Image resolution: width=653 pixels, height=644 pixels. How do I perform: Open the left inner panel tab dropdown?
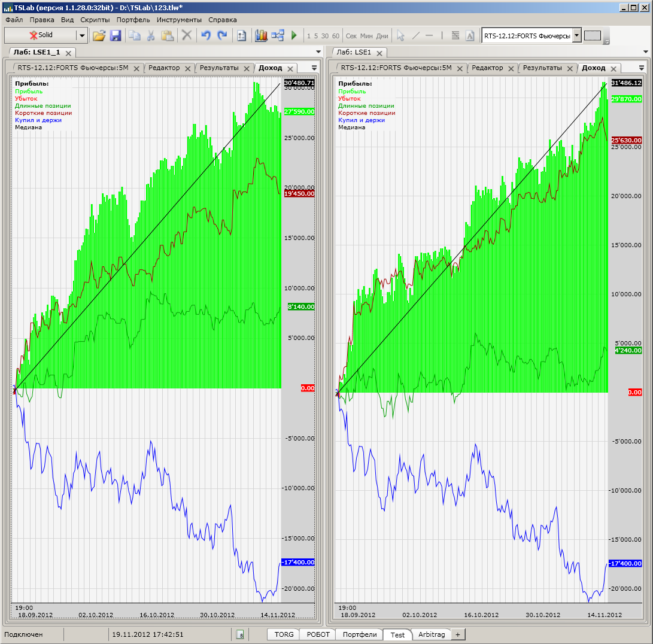pyautogui.click(x=314, y=68)
